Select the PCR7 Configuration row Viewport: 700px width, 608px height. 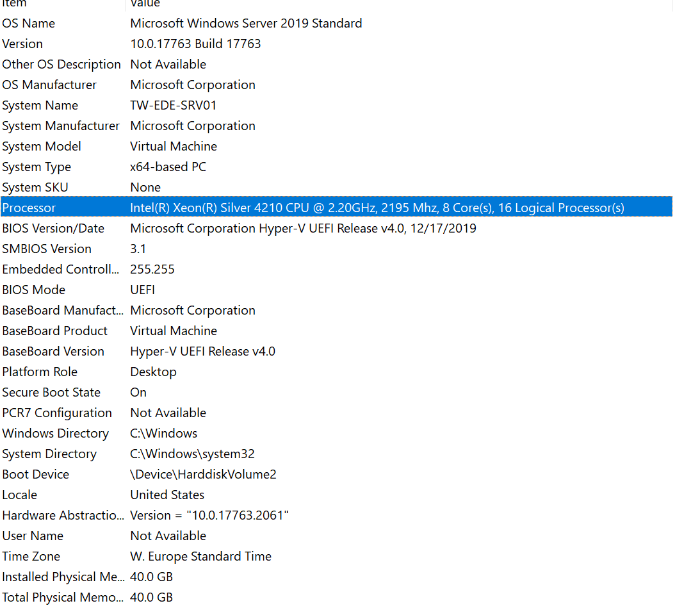pyautogui.click(x=57, y=413)
